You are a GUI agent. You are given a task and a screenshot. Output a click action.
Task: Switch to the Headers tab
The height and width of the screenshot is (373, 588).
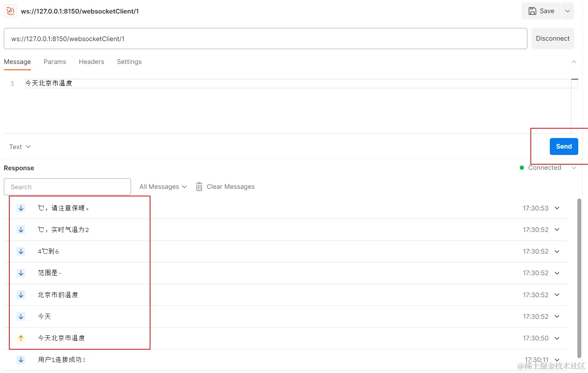click(92, 62)
